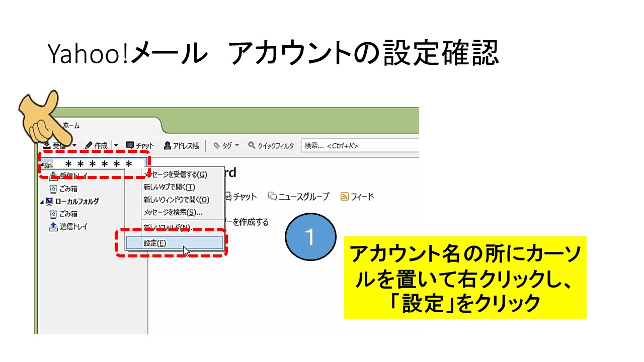Choose 設定(E) in the context menu
The image size is (644, 362).
coord(175,243)
